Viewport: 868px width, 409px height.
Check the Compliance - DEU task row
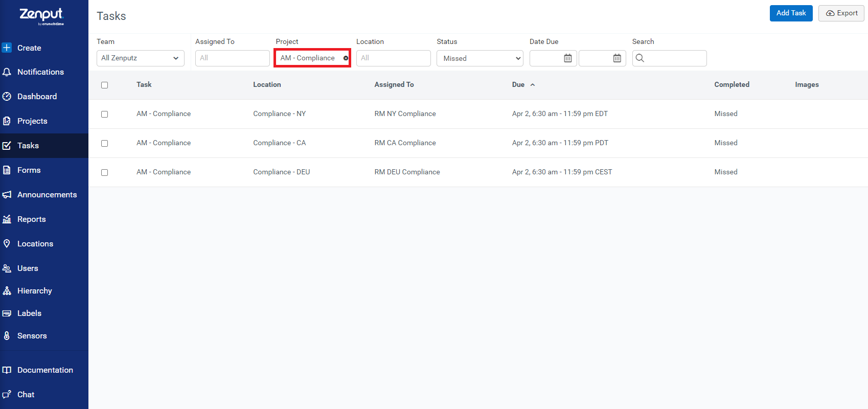tap(104, 172)
